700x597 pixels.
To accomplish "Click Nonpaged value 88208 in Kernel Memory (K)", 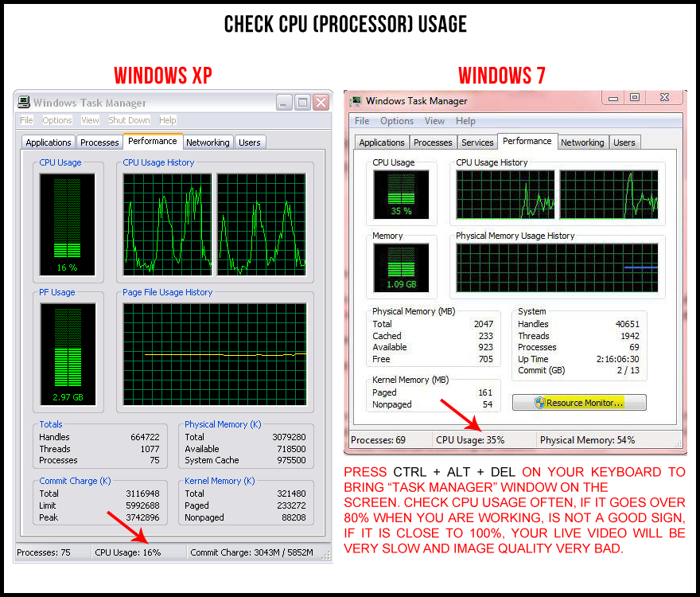I will 294,517.
